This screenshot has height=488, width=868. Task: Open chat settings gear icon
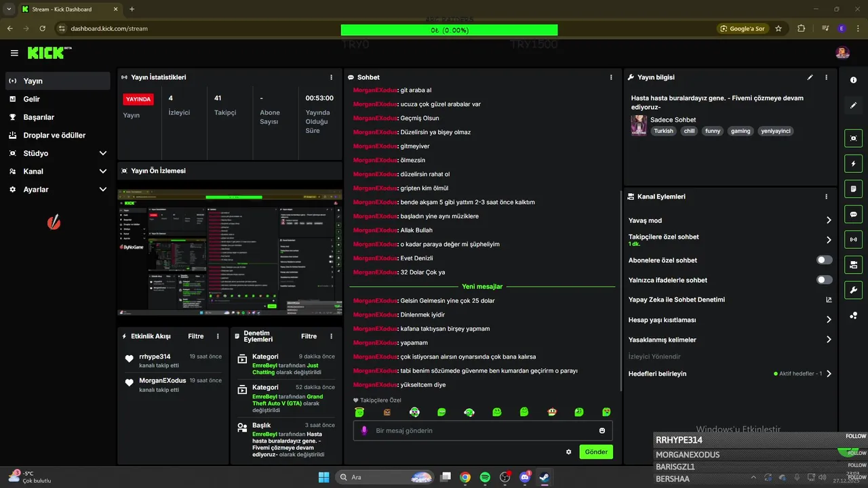568,452
